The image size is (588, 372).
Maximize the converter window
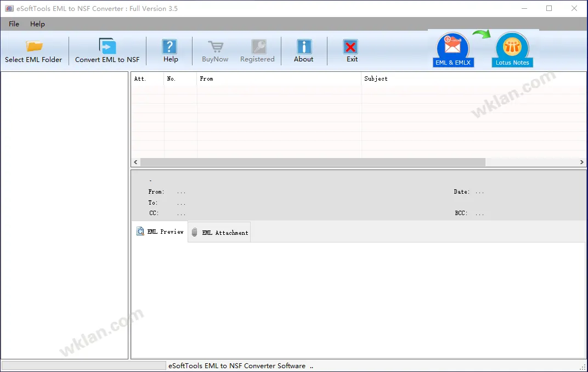click(x=549, y=8)
